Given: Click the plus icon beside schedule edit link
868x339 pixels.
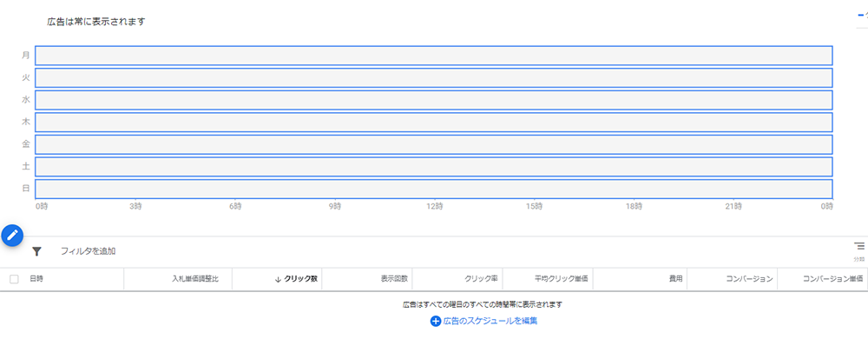Looking at the screenshot, I should coord(436,322).
